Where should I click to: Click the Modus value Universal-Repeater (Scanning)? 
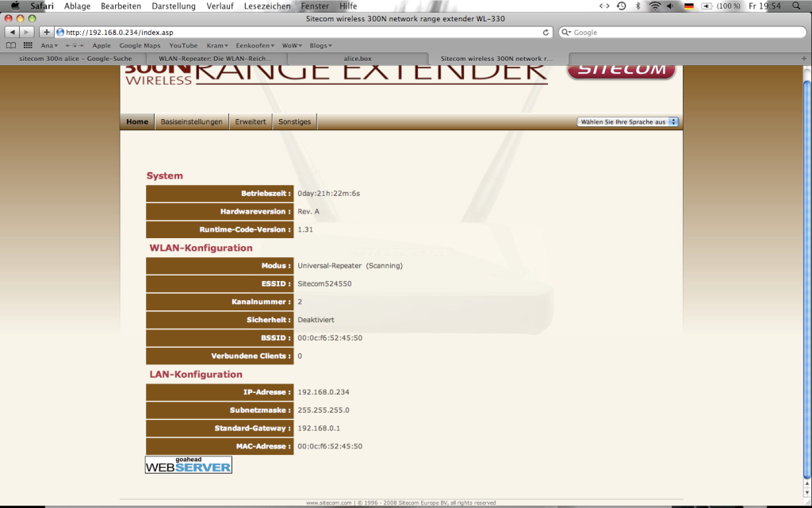click(350, 265)
